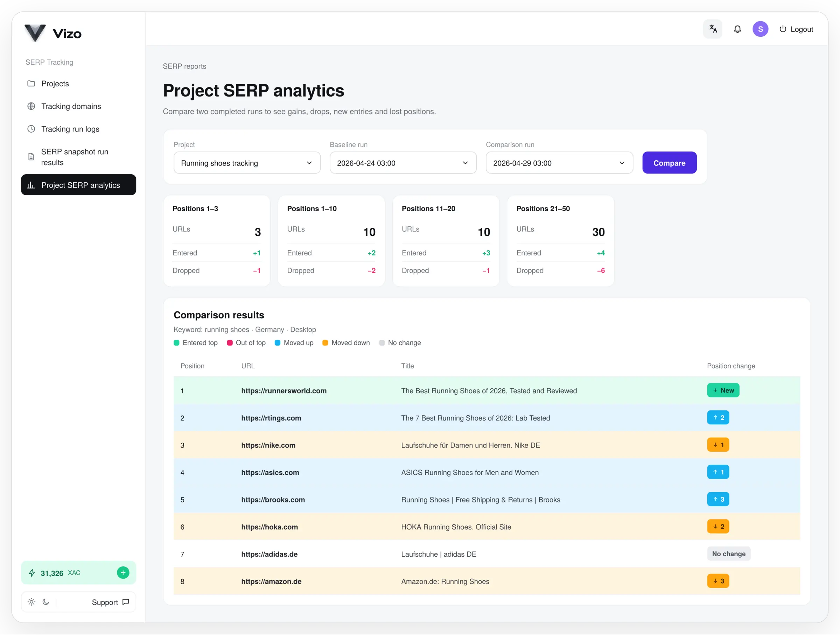
Task: Click the Entered top green legend swatch
Action: (x=176, y=343)
